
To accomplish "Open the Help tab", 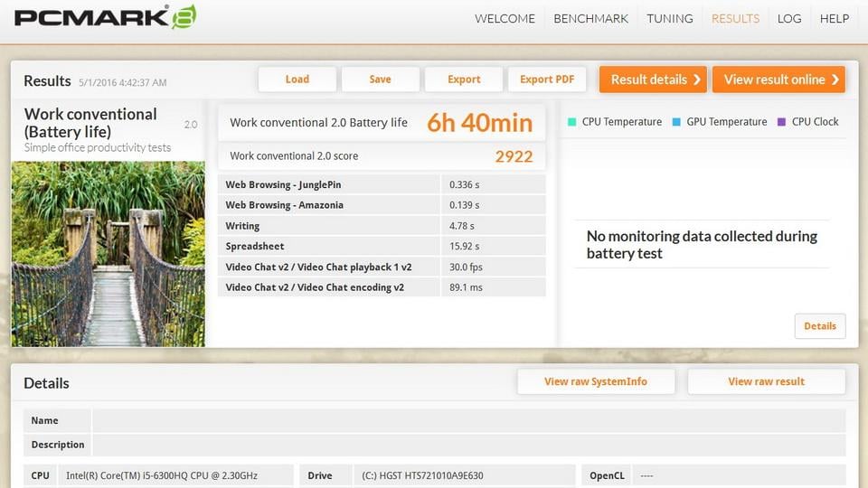I will click(x=835, y=19).
